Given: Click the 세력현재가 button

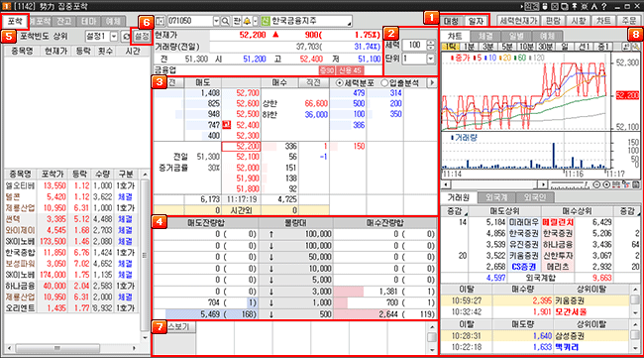Looking at the screenshot, I should 518,21.
